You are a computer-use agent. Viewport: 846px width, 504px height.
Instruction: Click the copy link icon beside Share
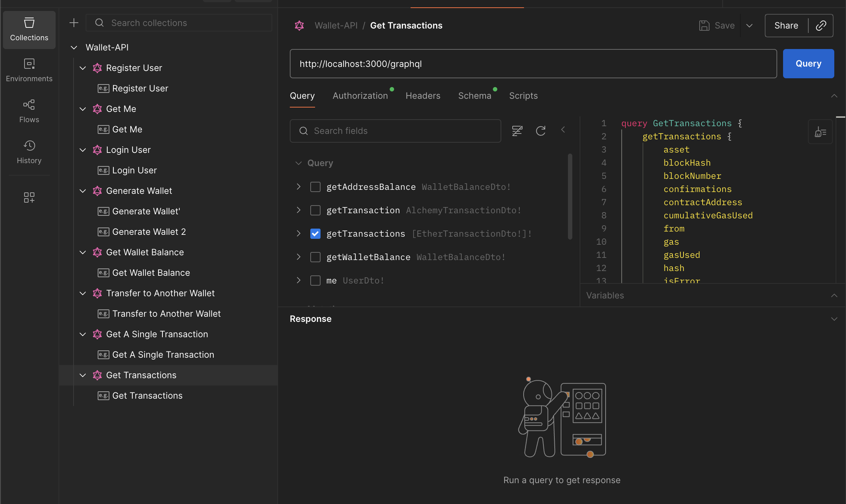coord(821,26)
